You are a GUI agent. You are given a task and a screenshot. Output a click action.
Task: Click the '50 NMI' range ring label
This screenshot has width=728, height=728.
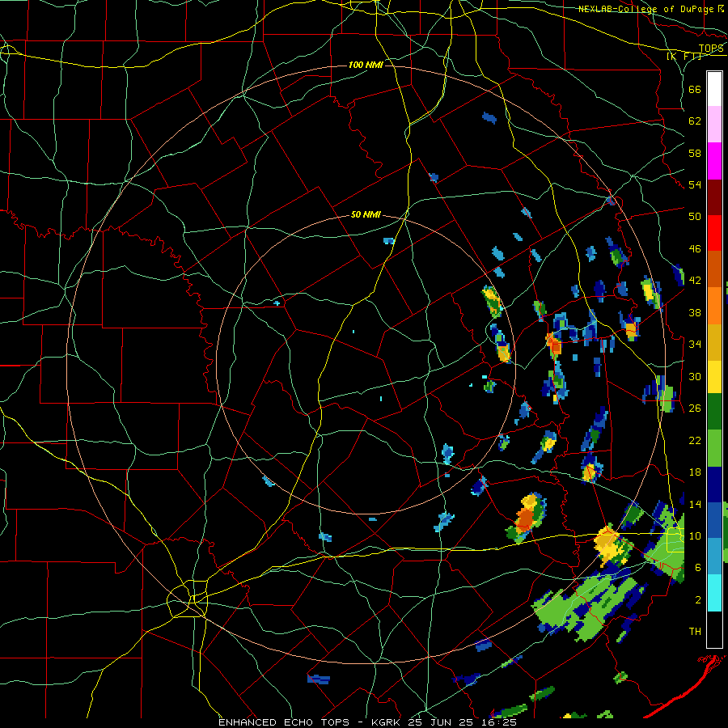(366, 214)
